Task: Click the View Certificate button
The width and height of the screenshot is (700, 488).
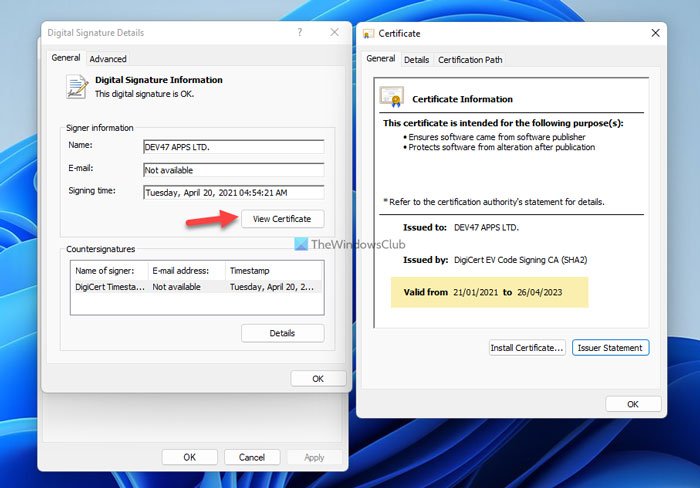Action: [282, 219]
